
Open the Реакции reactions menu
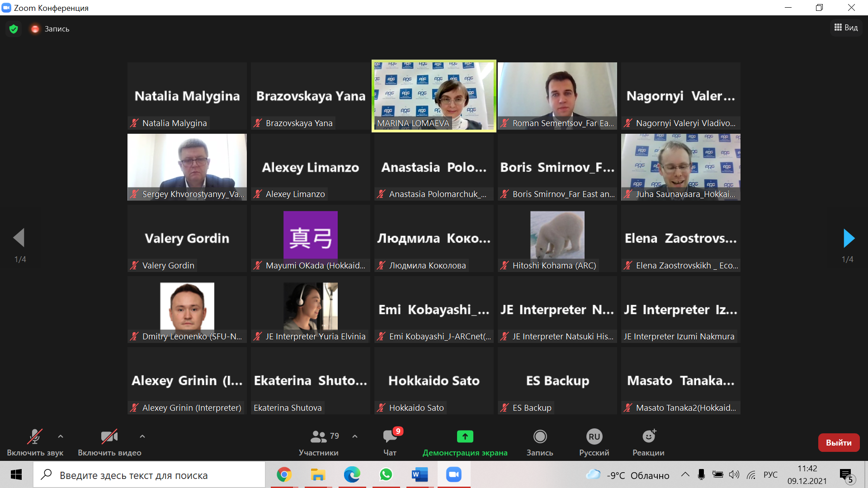pos(648,443)
